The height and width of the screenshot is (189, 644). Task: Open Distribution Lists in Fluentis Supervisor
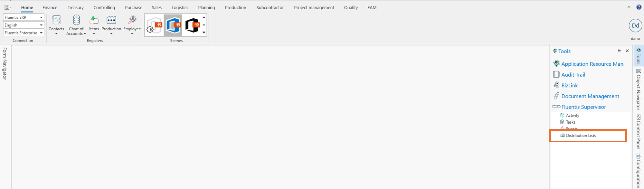[x=581, y=136]
